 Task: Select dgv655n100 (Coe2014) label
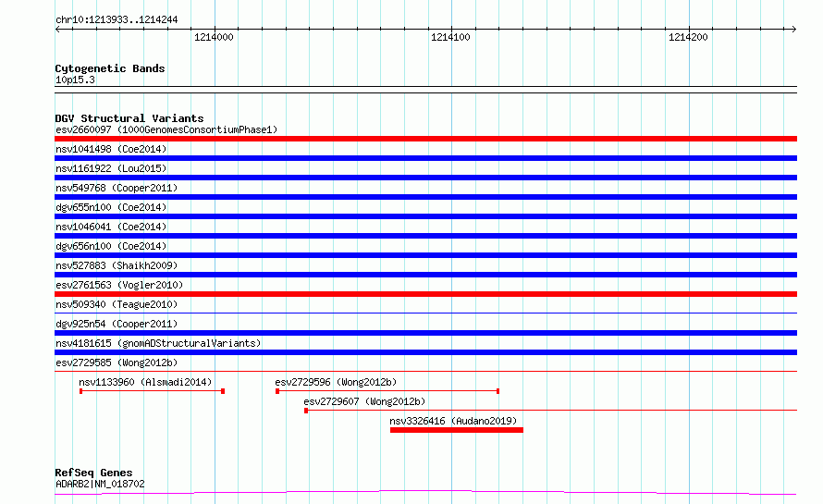point(111,207)
